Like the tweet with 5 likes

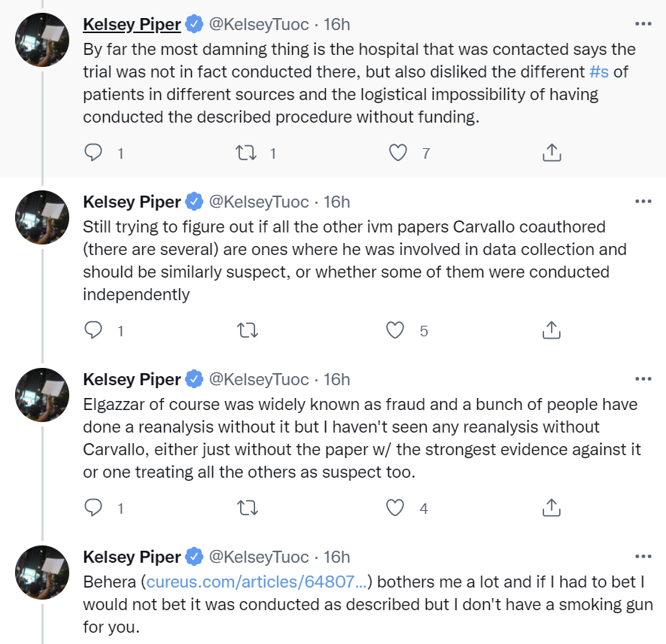pyautogui.click(x=395, y=330)
